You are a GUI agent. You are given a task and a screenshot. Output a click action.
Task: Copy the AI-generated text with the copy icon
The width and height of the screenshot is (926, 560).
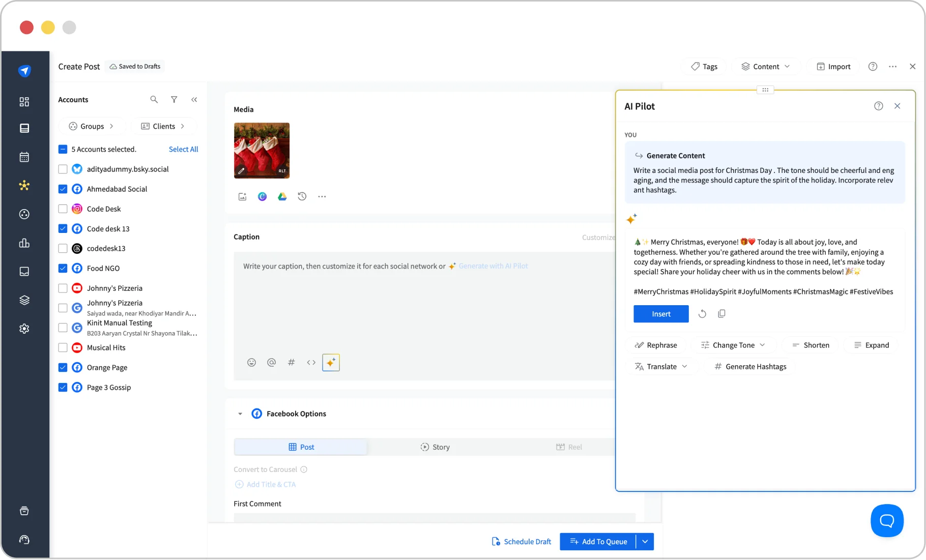point(721,313)
